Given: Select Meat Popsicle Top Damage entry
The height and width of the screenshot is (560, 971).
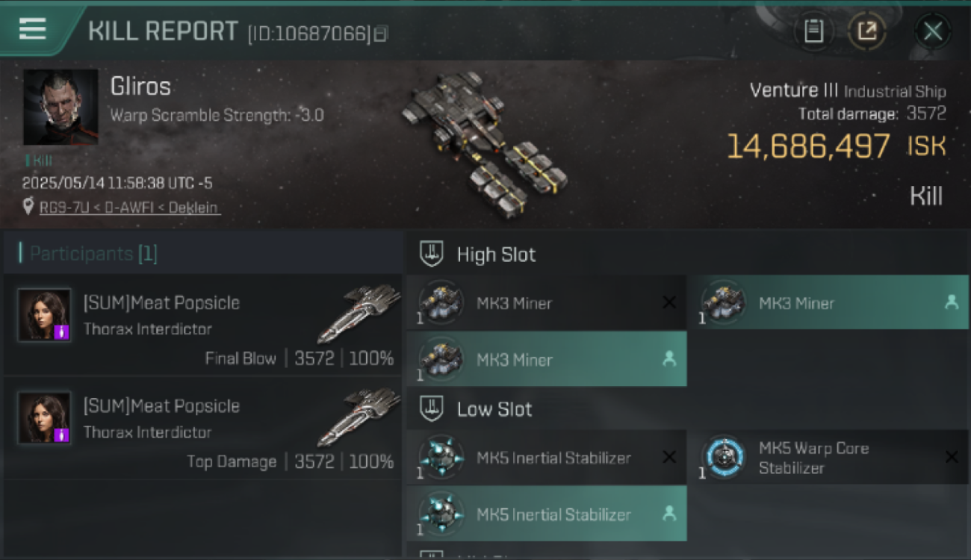Looking at the screenshot, I should click(203, 429).
